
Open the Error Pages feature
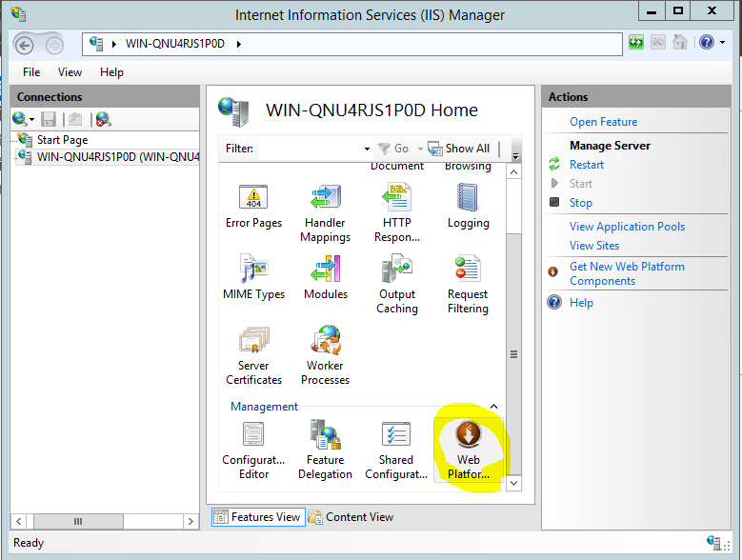point(253,208)
